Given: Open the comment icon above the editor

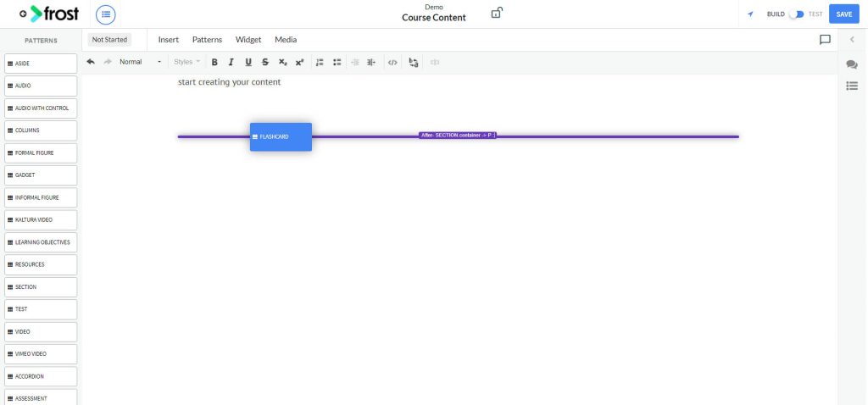Looking at the screenshot, I should tap(824, 39).
